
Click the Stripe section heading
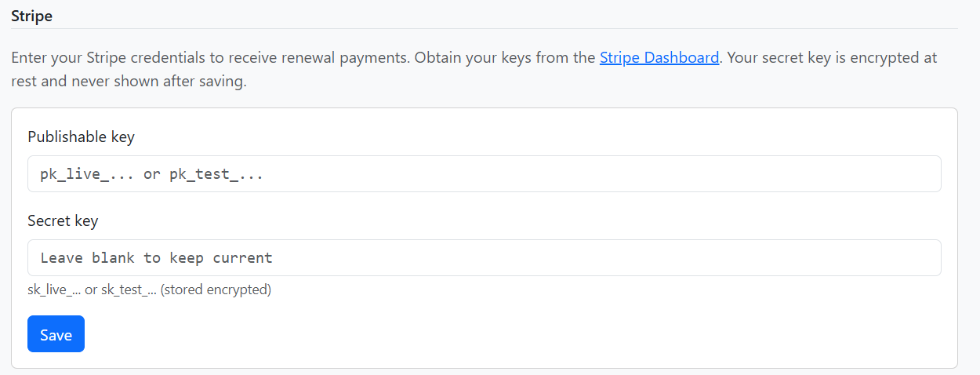pyautogui.click(x=31, y=16)
